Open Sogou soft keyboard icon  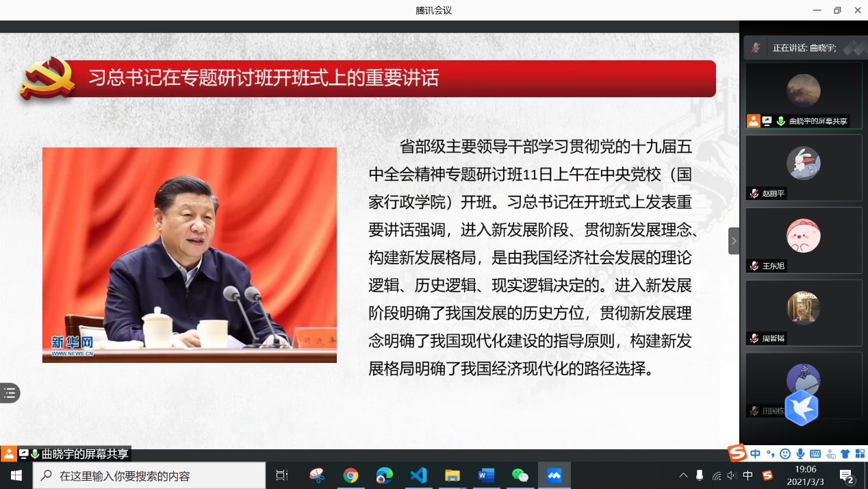click(815, 454)
